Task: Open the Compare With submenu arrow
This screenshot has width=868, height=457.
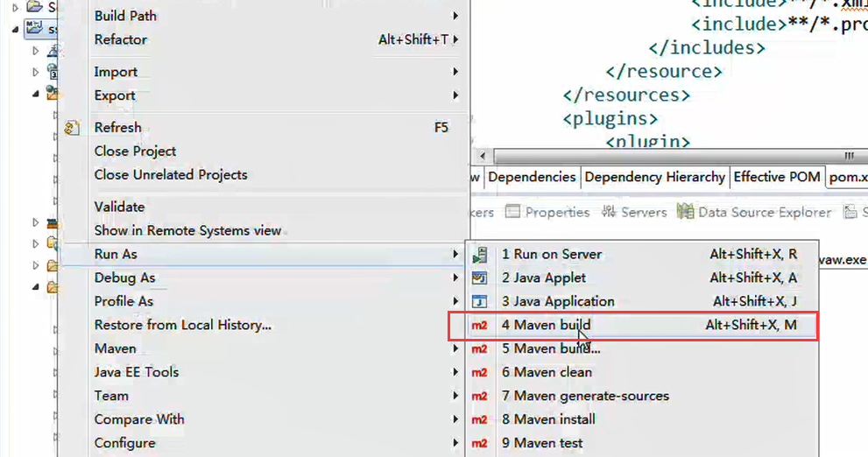Action: pos(455,419)
